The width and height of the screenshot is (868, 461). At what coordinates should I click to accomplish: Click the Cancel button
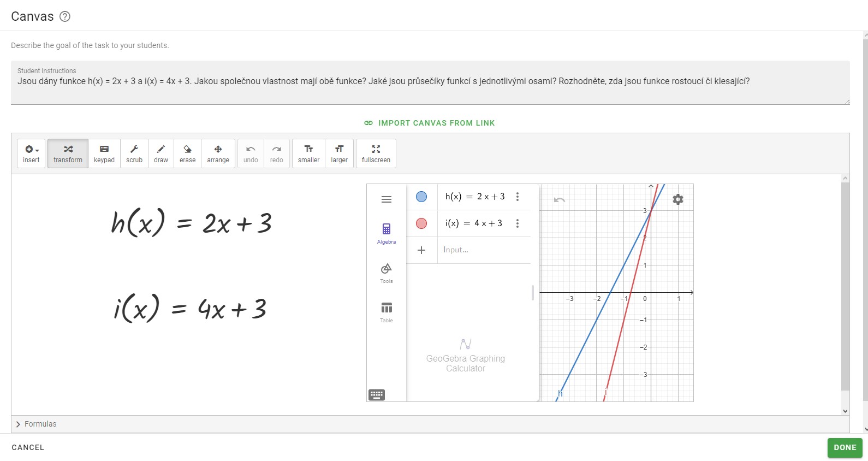pyautogui.click(x=28, y=447)
